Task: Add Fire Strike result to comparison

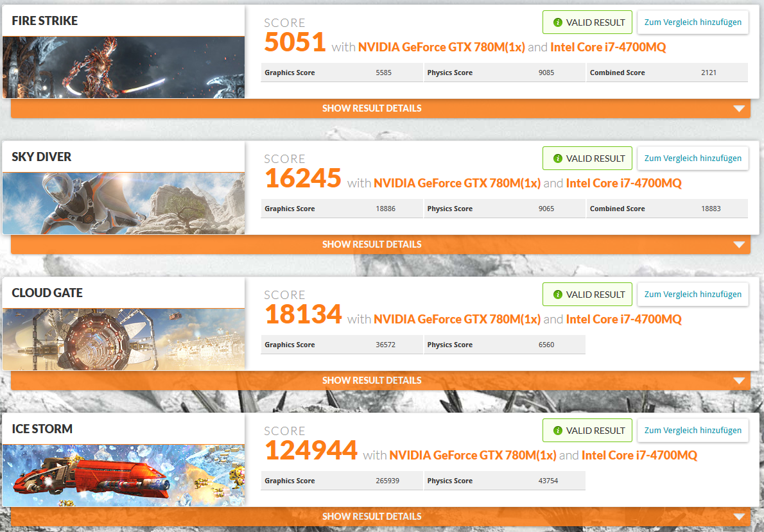Action: pyautogui.click(x=693, y=22)
